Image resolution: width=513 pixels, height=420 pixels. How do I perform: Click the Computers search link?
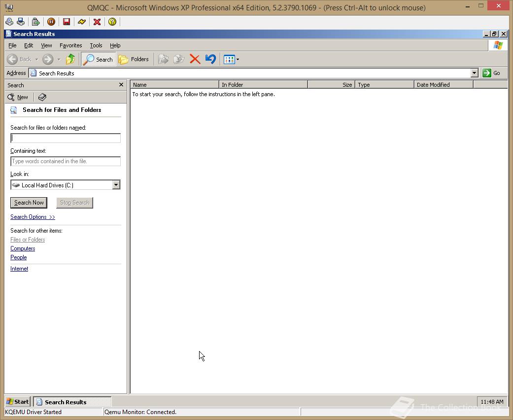tap(23, 248)
